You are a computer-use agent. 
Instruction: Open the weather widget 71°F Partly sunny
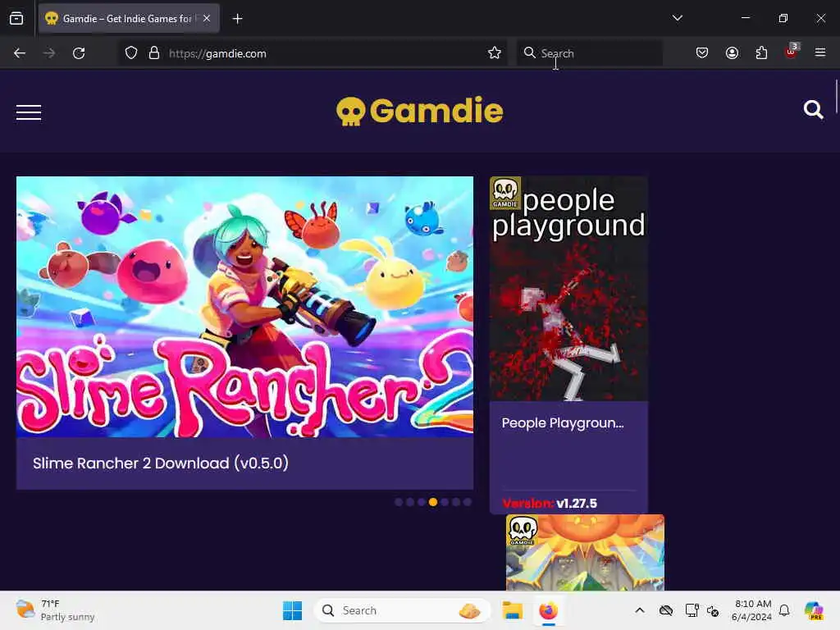click(55, 610)
